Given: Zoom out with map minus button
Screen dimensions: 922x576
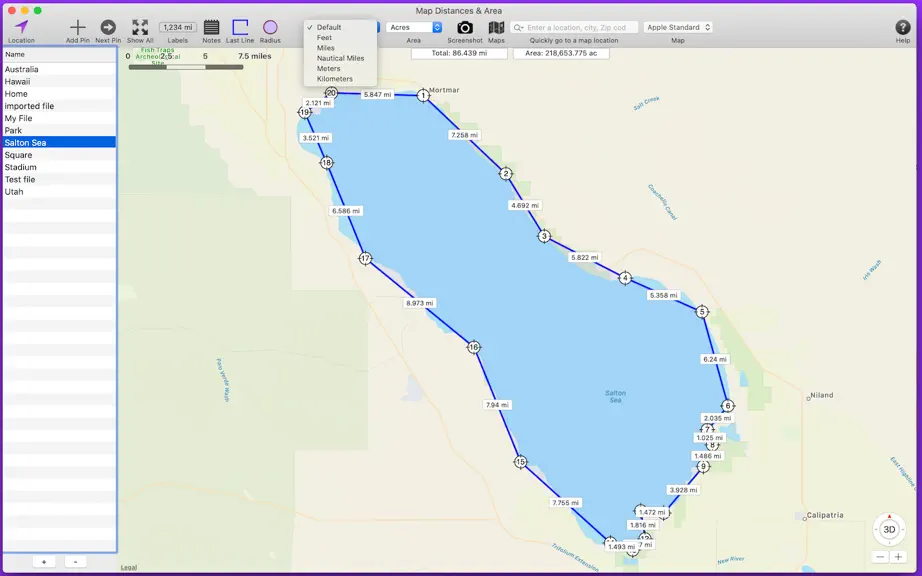Looking at the screenshot, I should (880, 557).
